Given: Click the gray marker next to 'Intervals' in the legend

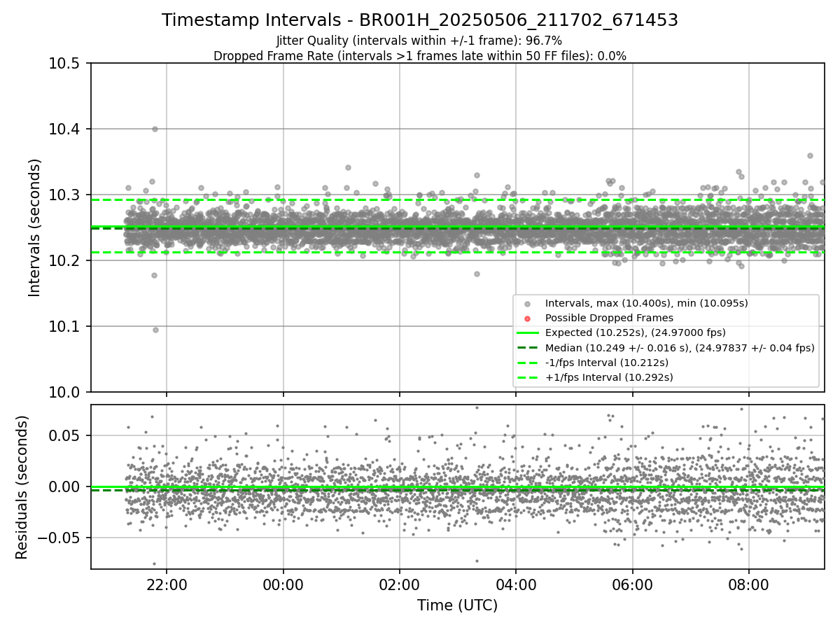Looking at the screenshot, I should pos(528,304).
